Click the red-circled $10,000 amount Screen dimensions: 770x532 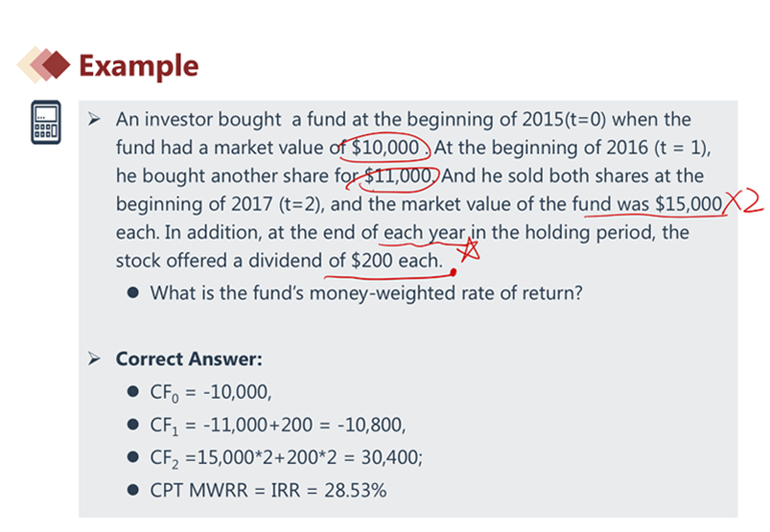point(386,149)
